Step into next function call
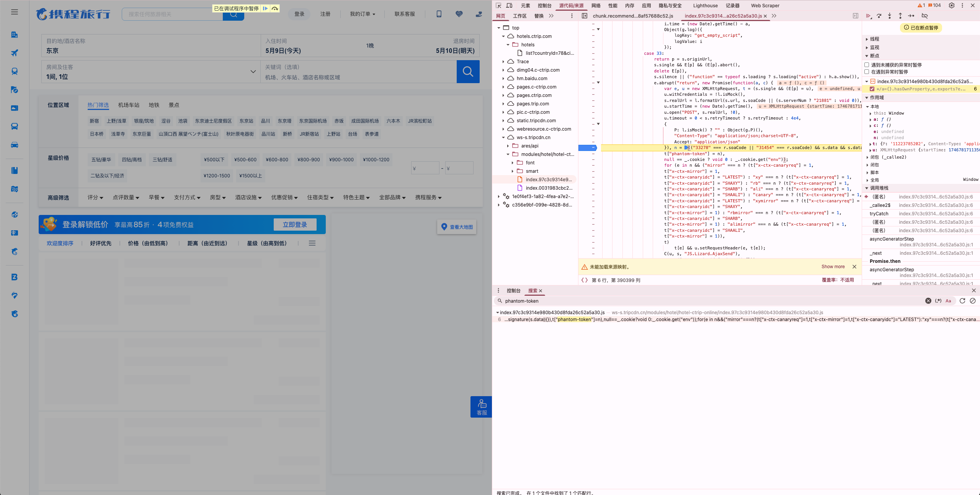 click(890, 16)
